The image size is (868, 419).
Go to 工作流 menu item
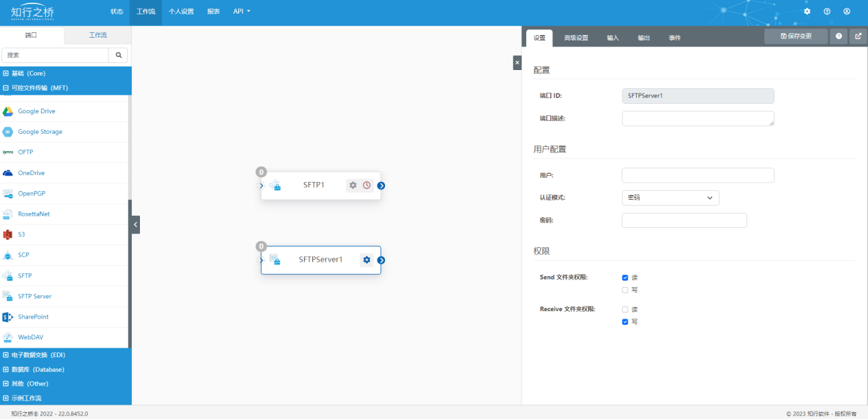click(145, 12)
